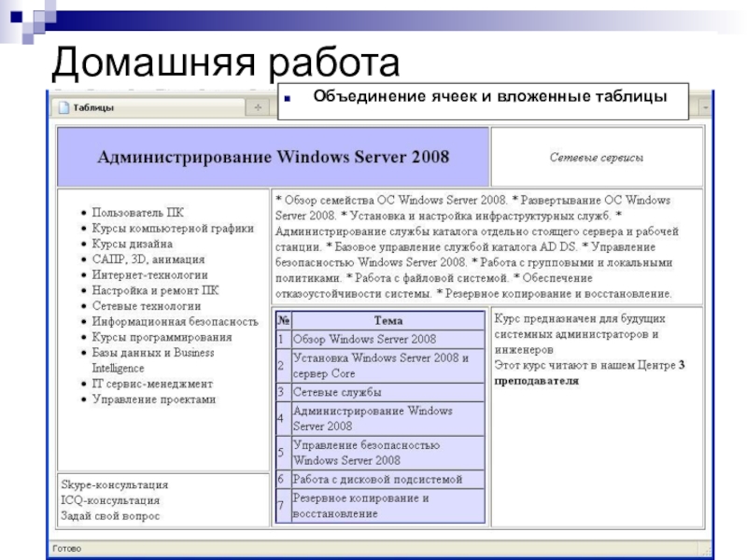Click the Готово status bar
The height and width of the screenshot is (560, 747).
(67, 548)
